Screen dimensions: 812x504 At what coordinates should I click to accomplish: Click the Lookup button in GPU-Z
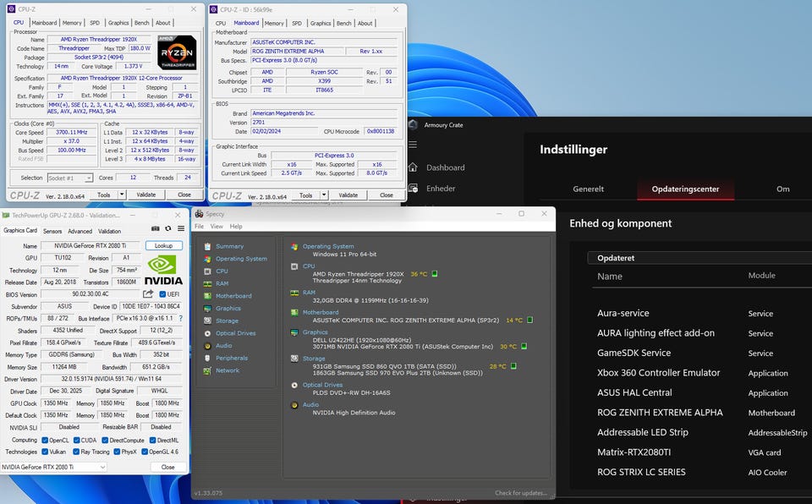click(x=163, y=245)
